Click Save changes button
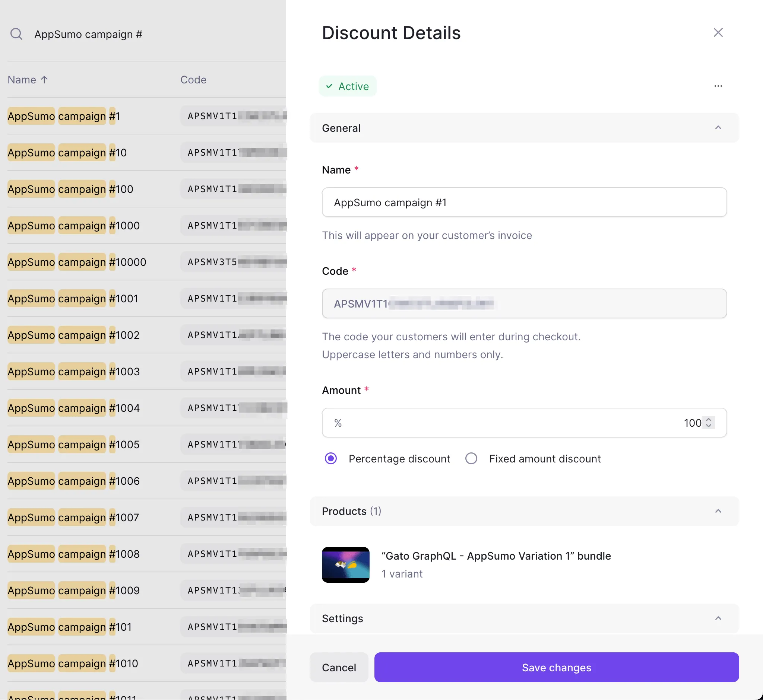This screenshot has height=700, width=763. coord(557,668)
